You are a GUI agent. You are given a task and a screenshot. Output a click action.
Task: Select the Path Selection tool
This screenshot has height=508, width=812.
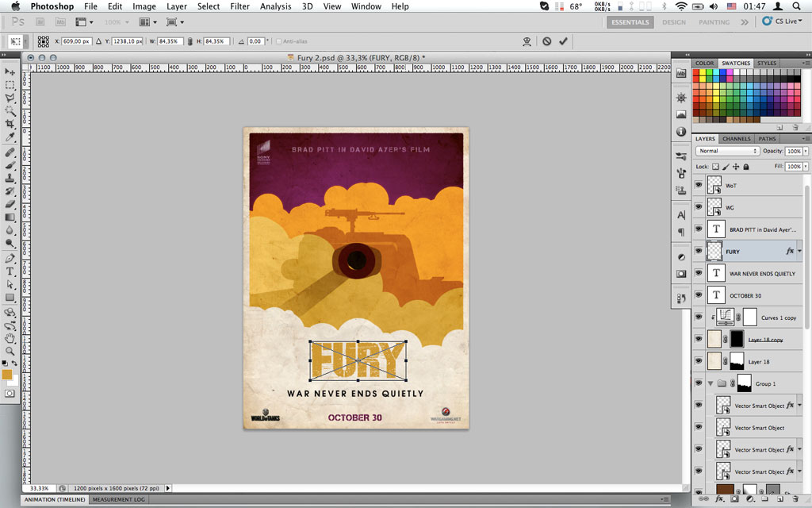(10, 284)
